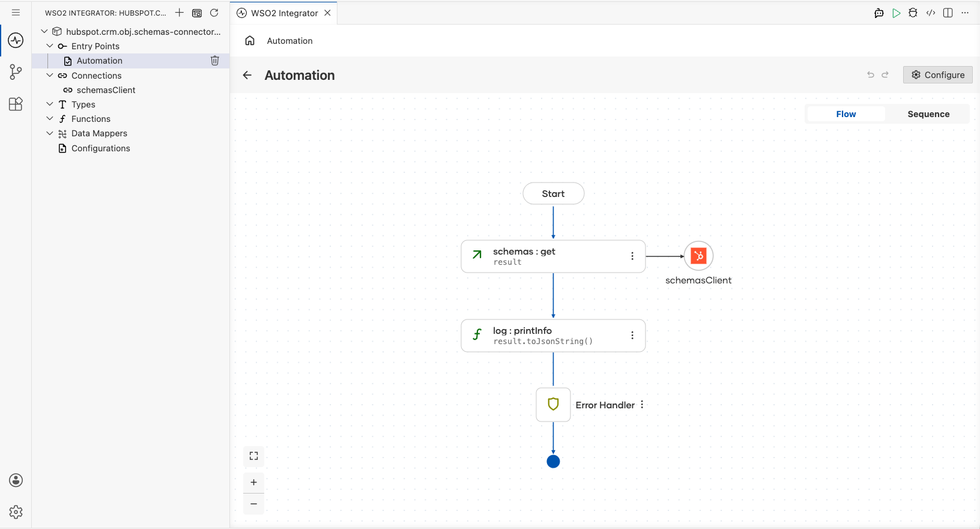Click the Types label in tree

83,104
